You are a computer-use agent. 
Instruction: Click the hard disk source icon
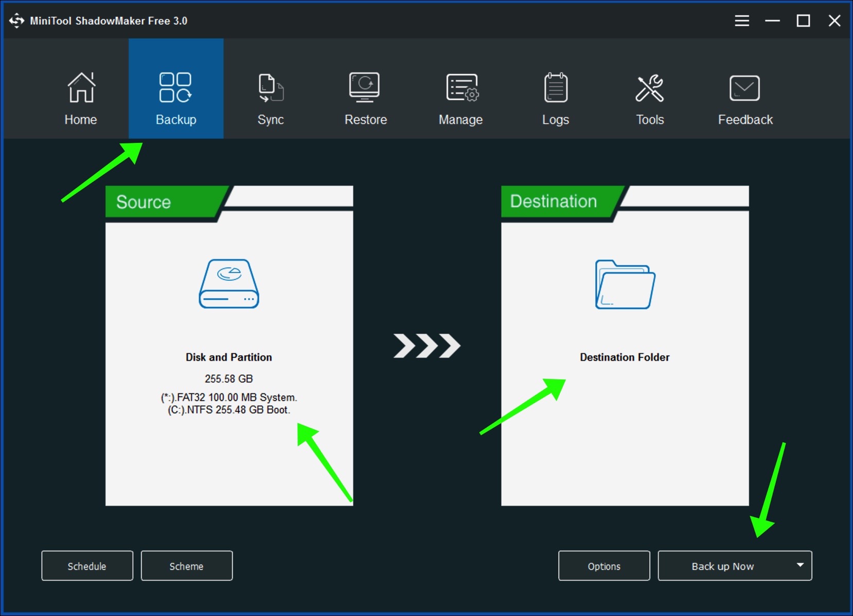[x=229, y=283]
